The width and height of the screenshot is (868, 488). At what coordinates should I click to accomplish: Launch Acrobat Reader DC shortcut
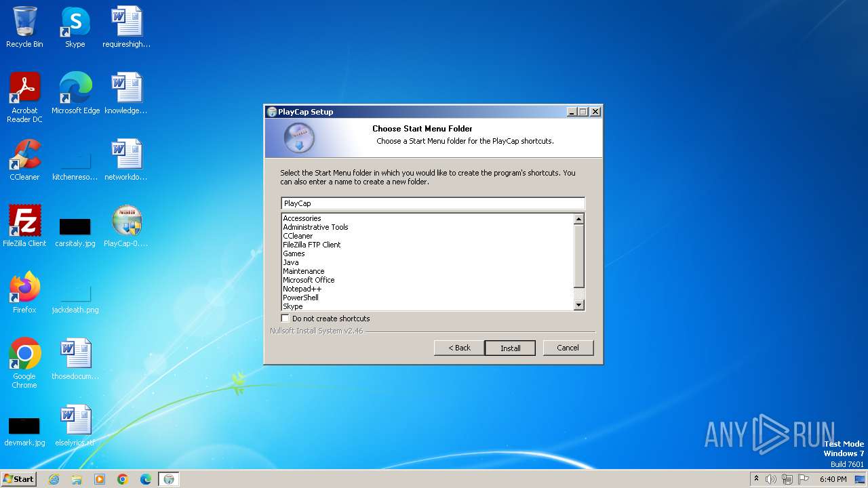[x=25, y=97]
